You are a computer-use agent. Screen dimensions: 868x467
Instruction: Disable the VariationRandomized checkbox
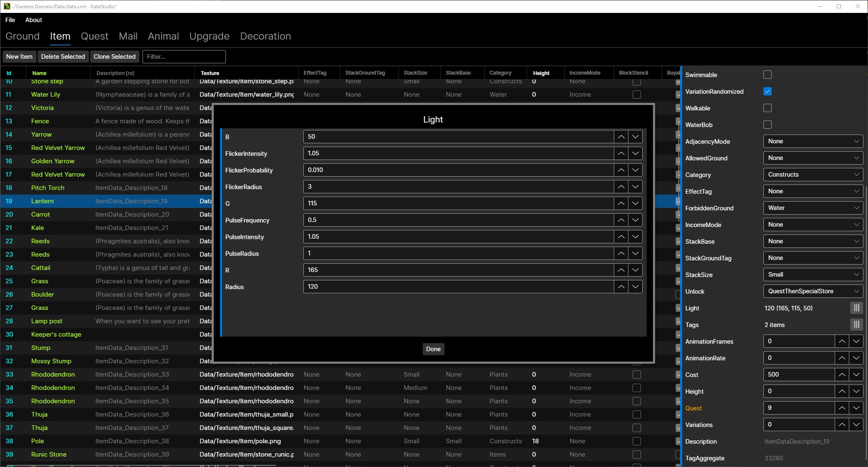tap(768, 91)
